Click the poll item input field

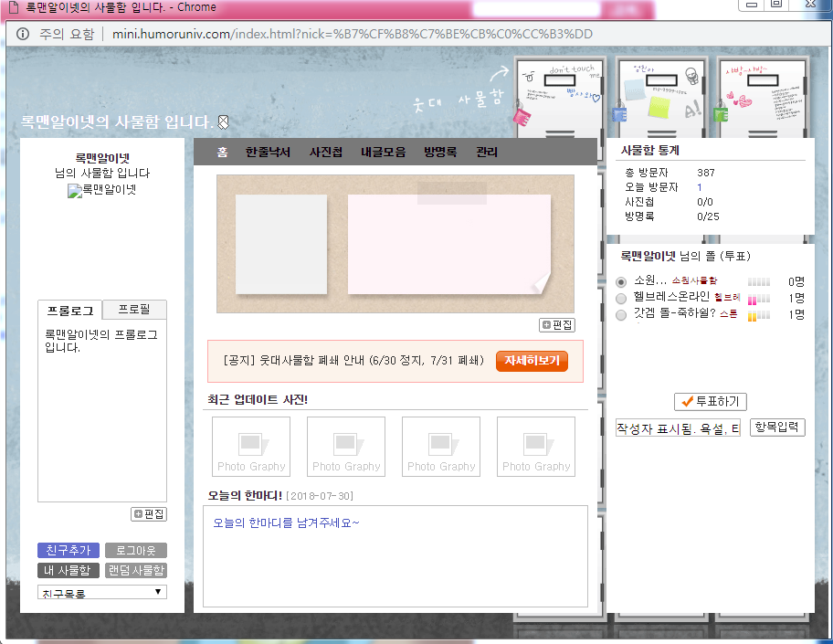678,428
